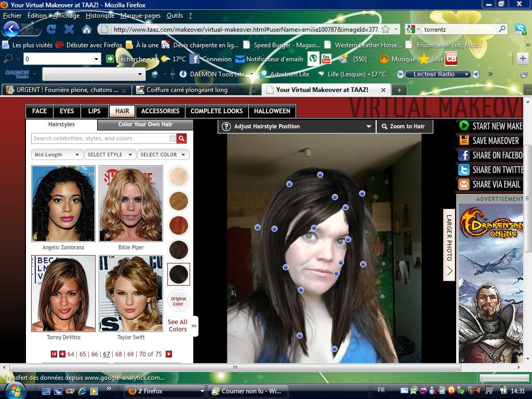Jump to first hairstyles page arrow

pos(54,354)
